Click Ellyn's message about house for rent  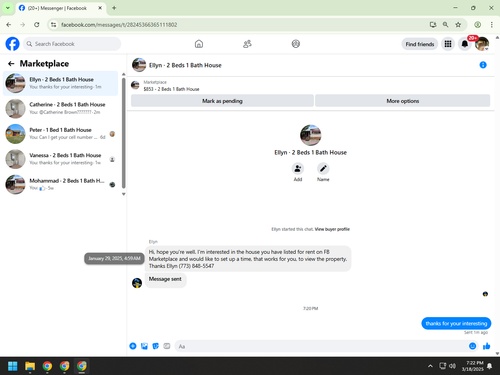tap(248, 259)
